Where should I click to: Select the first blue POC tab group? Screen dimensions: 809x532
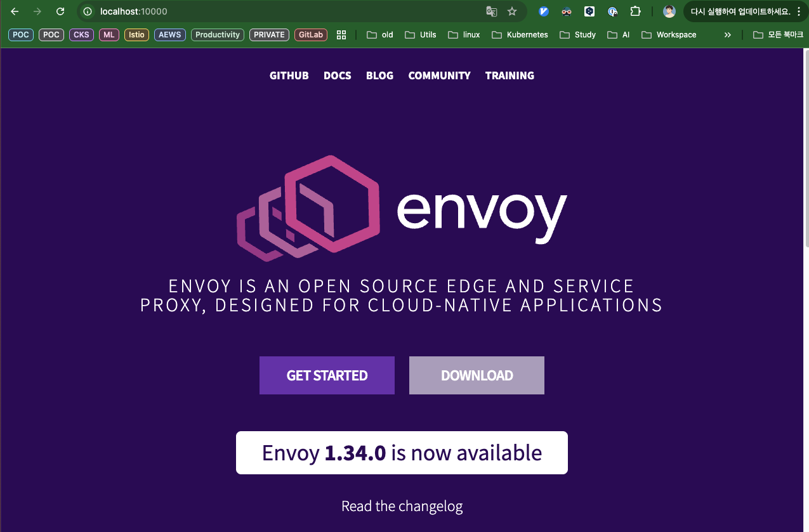(x=21, y=35)
